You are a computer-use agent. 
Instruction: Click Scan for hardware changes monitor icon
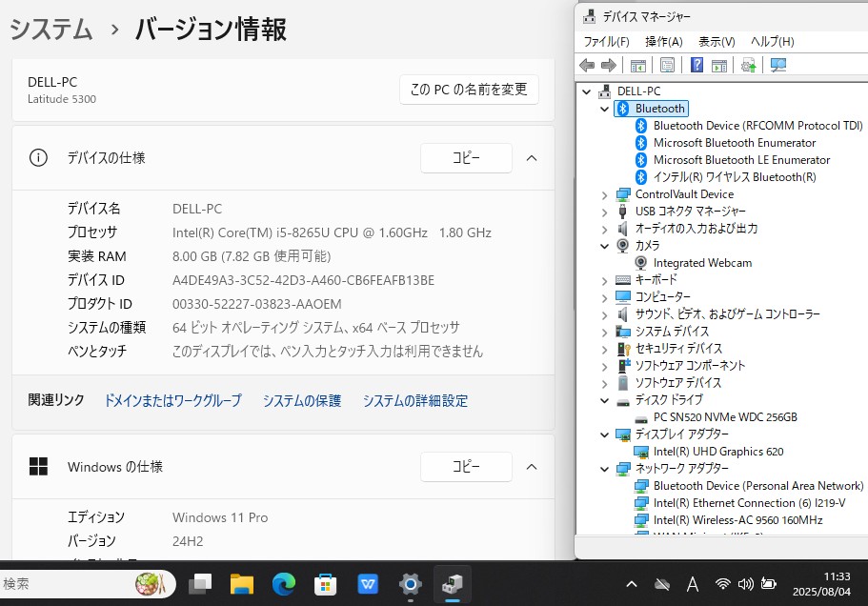tap(778, 66)
